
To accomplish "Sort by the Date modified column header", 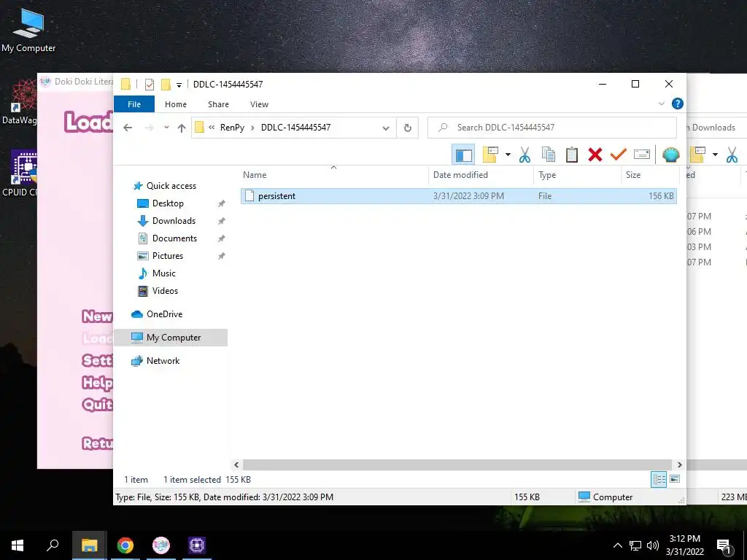I will point(481,175).
